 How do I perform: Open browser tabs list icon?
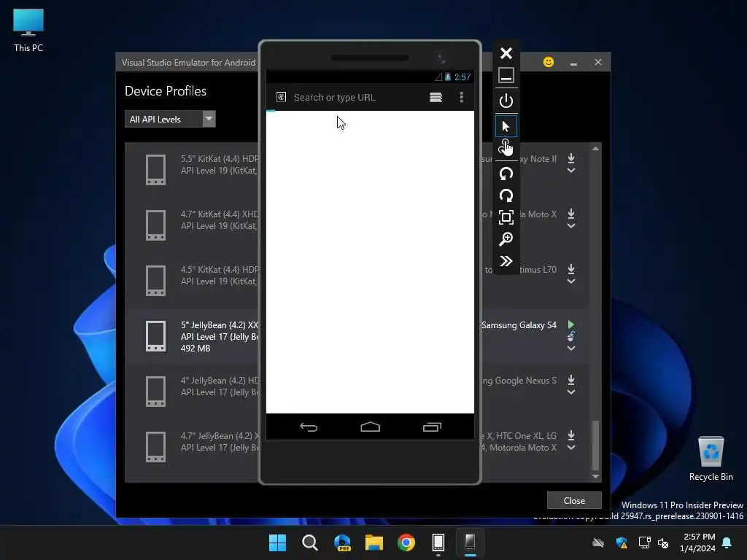click(x=436, y=97)
